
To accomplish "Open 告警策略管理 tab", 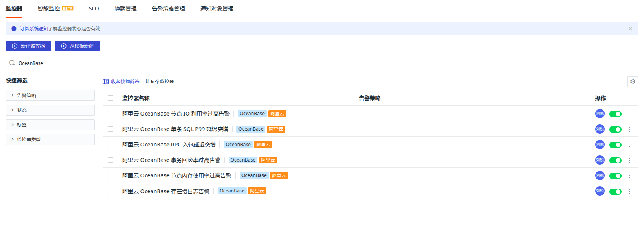I will click(x=168, y=9).
